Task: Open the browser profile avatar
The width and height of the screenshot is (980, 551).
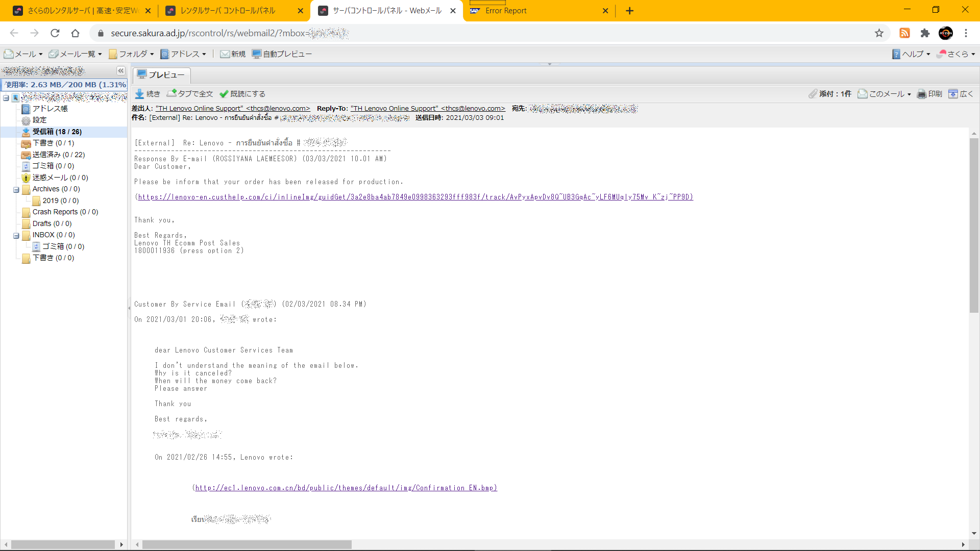Action: click(946, 33)
